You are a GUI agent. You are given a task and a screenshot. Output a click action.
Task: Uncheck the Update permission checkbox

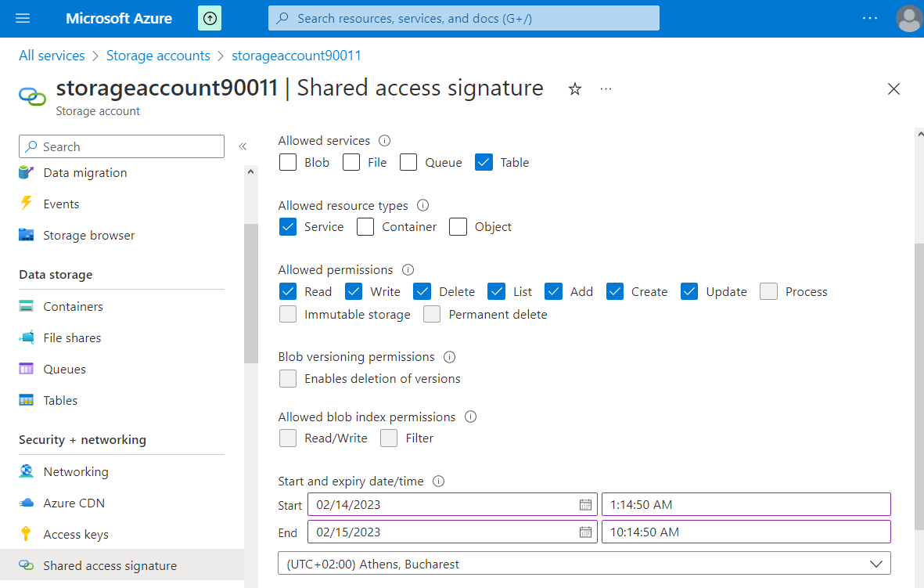tap(689, 291)
